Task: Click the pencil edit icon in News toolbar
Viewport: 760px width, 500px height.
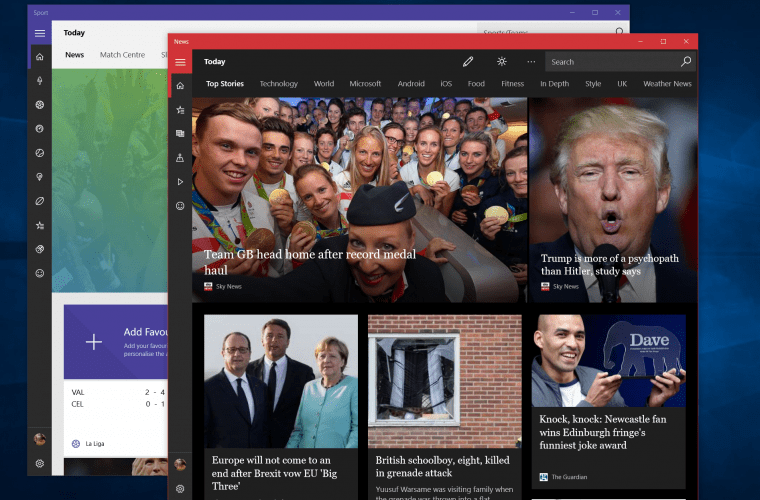Action: click(468, 62)
